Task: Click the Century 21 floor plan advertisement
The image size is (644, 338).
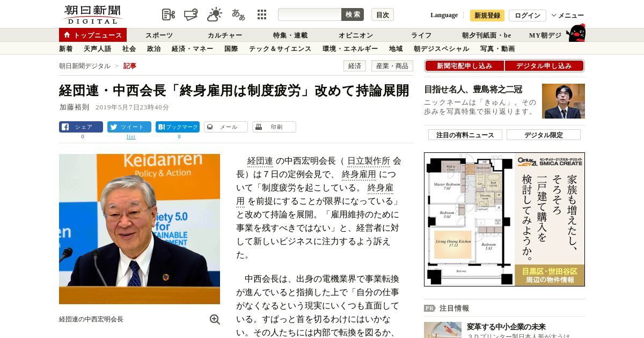Action: click(504, 219)
